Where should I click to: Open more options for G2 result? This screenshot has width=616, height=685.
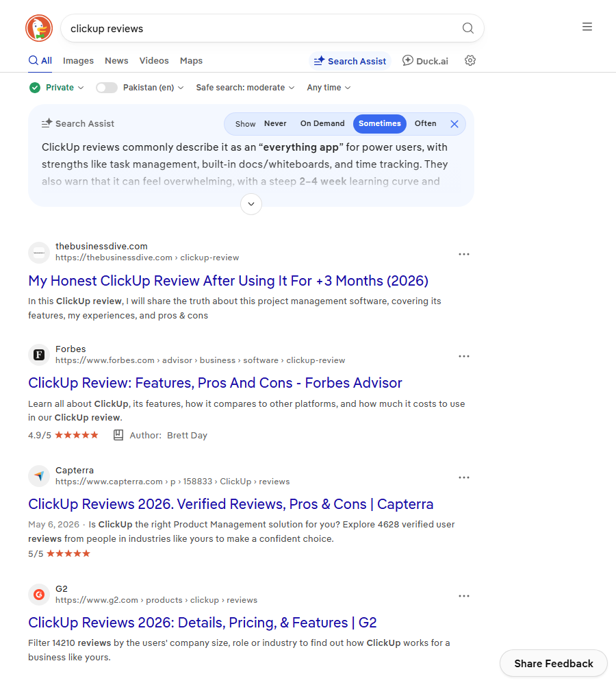click(x=464, y=597)
